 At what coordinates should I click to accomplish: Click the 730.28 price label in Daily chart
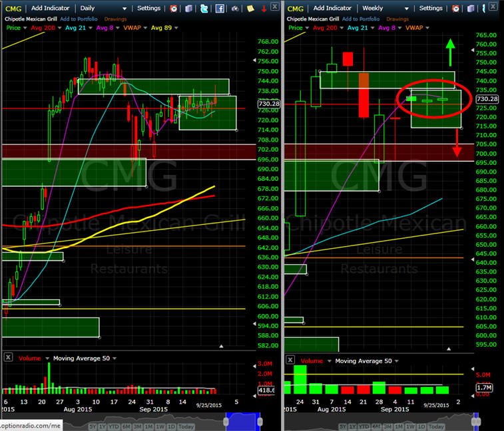269,104
